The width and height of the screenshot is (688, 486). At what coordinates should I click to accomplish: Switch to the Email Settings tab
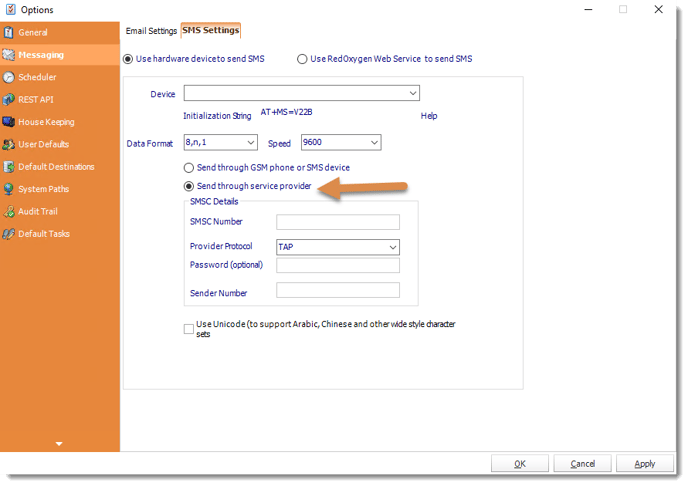pyautogui.click(x=151, y=31)
